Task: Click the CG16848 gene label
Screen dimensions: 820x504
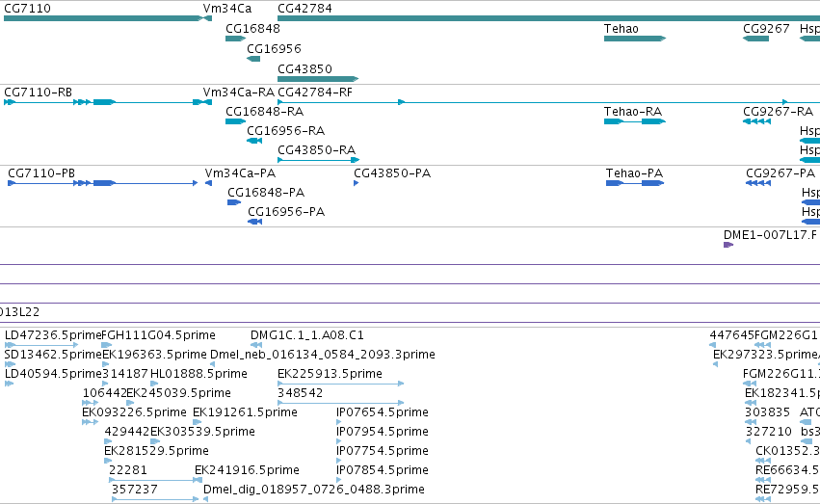Action: click(x=252, y=28)
